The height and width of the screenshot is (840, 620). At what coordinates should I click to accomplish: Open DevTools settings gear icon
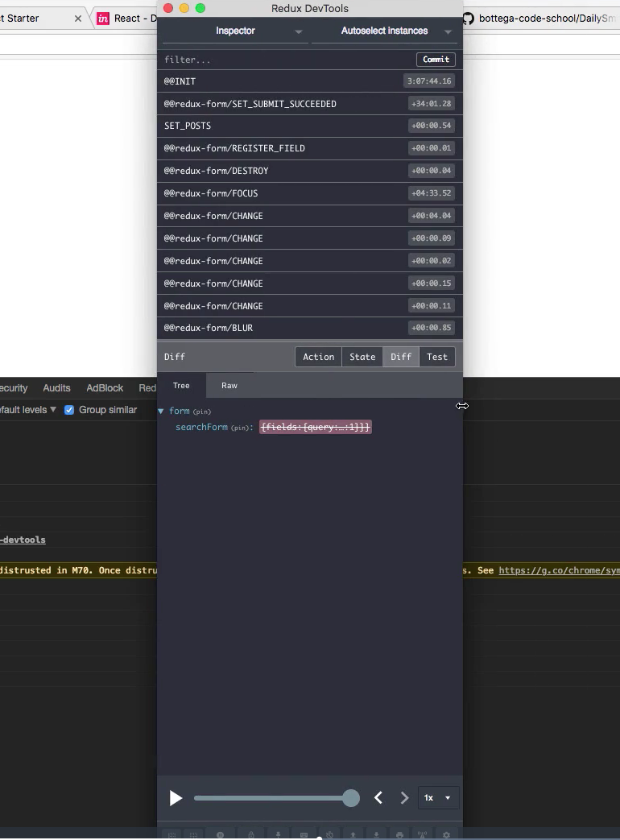point(447,834)
